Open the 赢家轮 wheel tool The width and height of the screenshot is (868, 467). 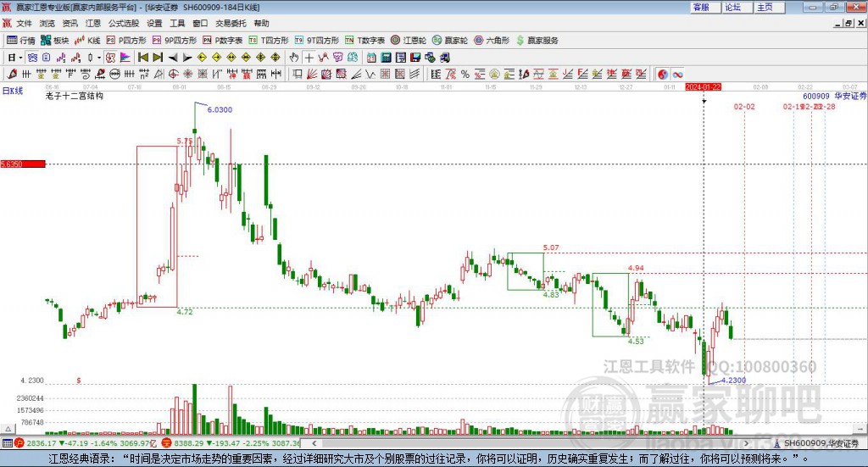[450, 41]
